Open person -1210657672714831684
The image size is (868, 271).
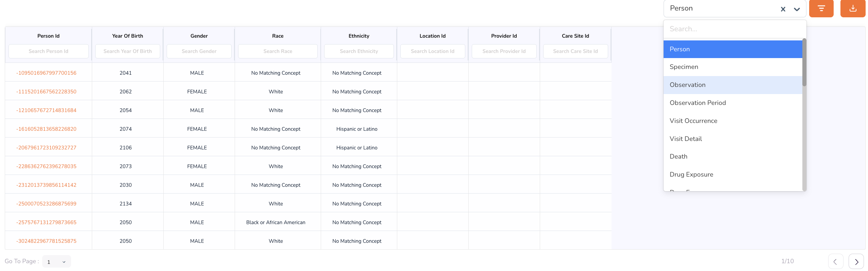pos(46,110)
